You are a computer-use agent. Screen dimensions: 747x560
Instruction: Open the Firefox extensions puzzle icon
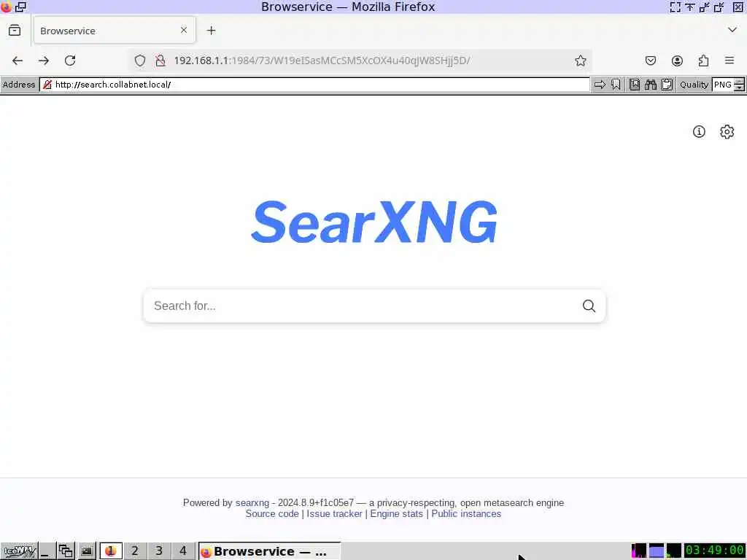click(x=703, y=61)
